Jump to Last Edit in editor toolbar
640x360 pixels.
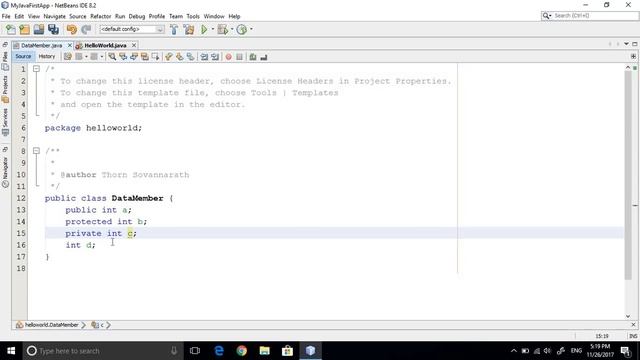(68, 57)
